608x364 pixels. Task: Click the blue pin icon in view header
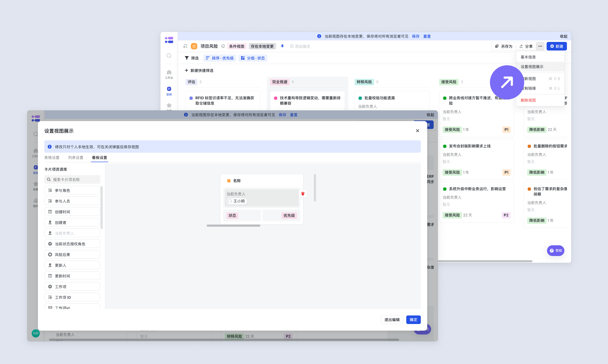(282, 46)
